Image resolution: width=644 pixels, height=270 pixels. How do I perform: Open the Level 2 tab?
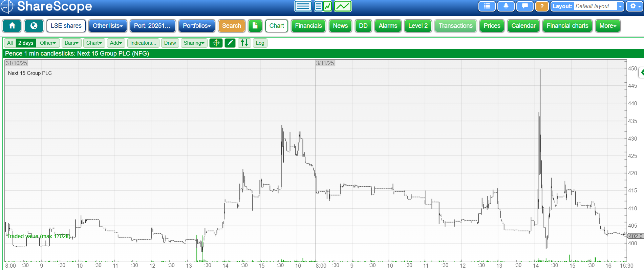418,26
